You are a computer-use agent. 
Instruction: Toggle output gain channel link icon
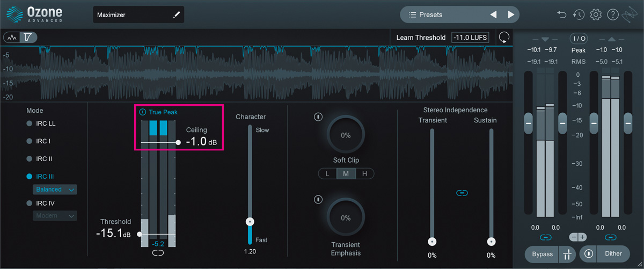(611, 237)
